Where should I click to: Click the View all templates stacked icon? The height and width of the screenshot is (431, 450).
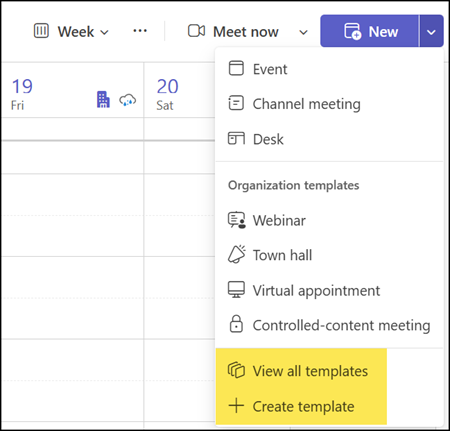pyautogui.click(x=236, y=370)
